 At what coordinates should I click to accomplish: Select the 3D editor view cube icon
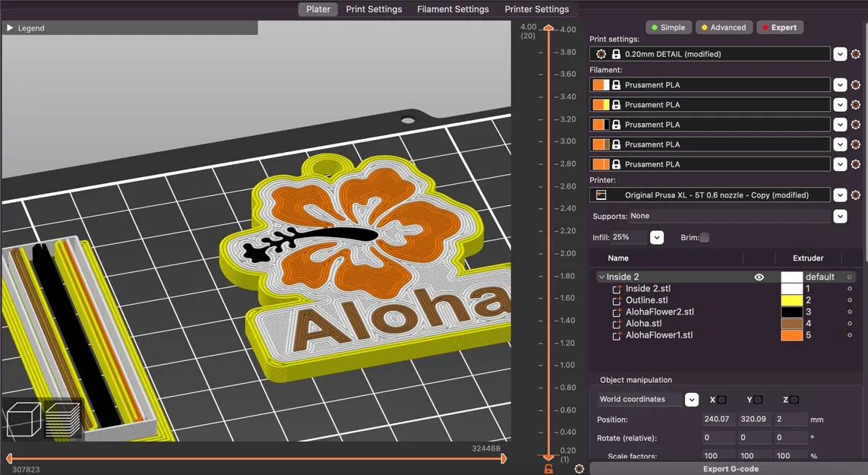(23, 419)
